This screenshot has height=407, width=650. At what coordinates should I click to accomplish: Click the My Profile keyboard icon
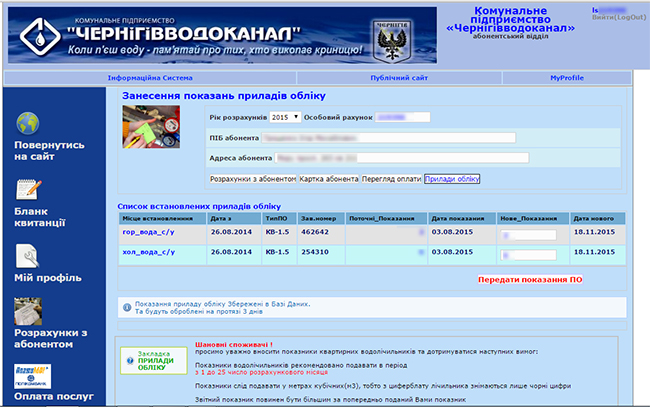pyautogui.click(x=27, y=255)
